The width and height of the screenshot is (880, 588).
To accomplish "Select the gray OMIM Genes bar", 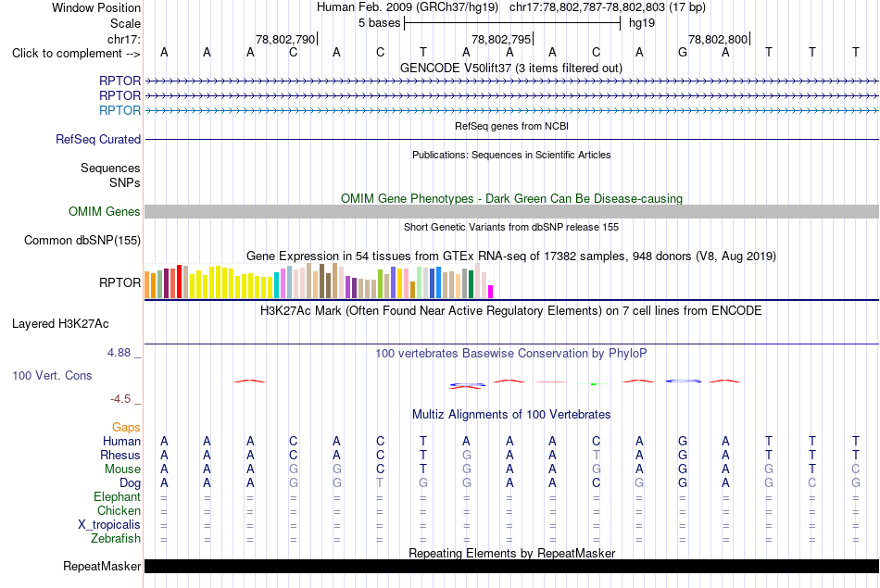I will (511, 211).
